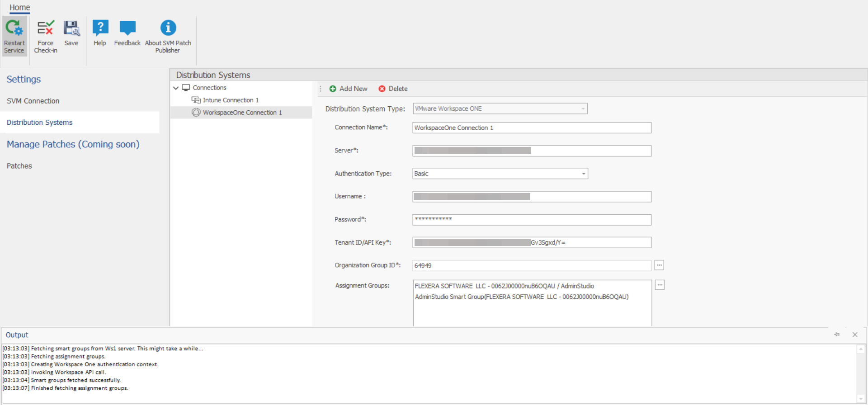The width and height of the screenshot is (868, 406).
Task: Click Manage Patches (Coming soon) heading
Action: tap(73, 144)
